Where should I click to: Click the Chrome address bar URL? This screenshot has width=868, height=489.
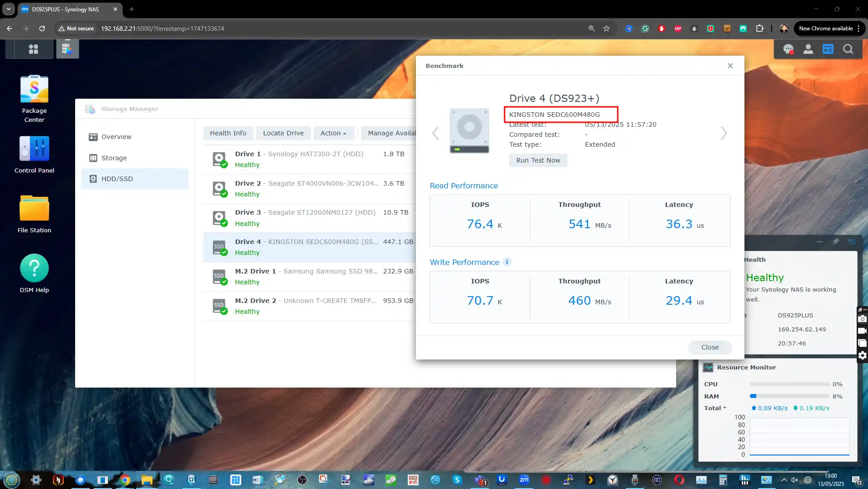point(162,29)
